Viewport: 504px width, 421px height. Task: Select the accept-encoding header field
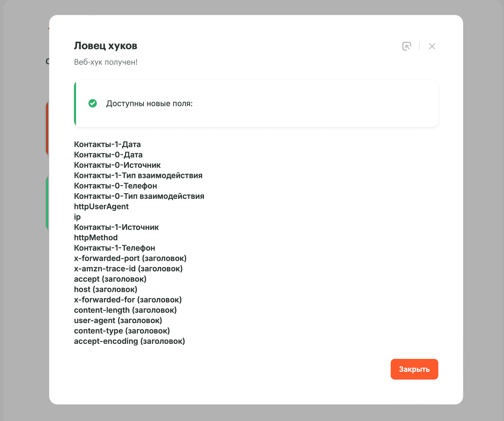[x=129, y=341]
